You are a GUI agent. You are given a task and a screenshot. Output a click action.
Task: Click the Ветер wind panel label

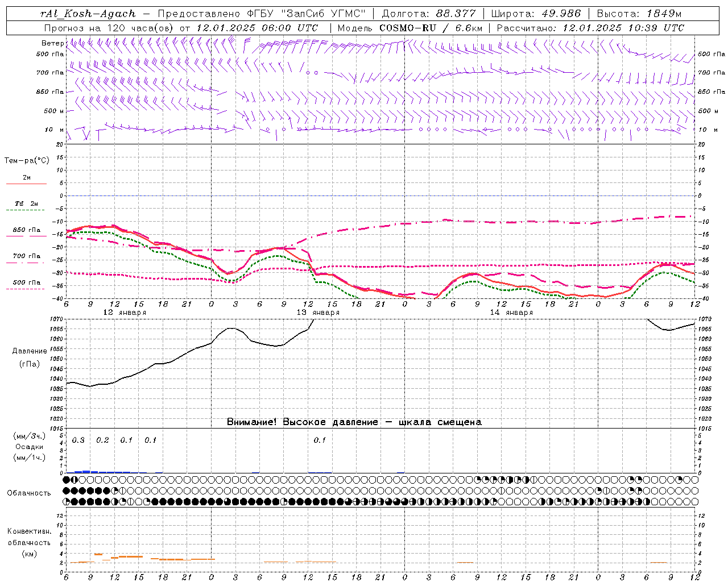click(x=52, y=43)
